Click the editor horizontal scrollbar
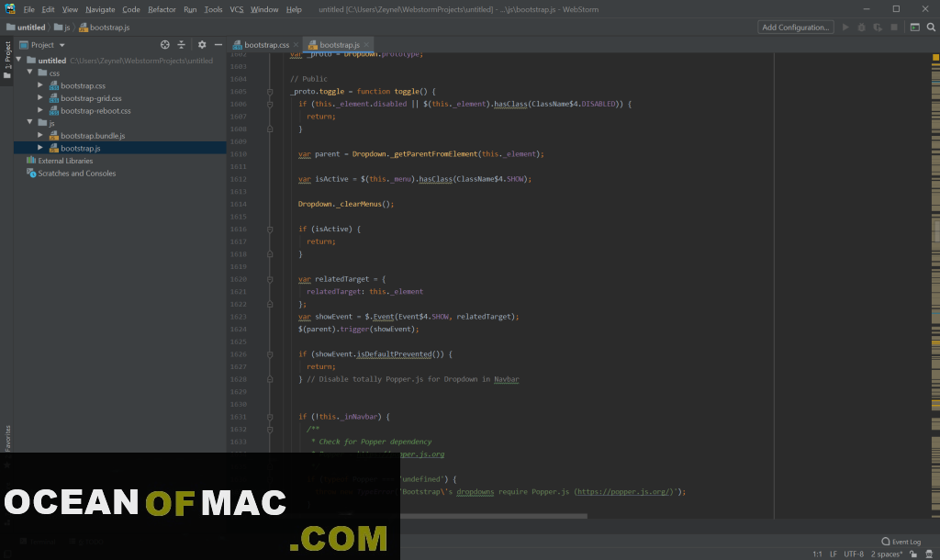The image size is (940, 560). coord(493,516)
